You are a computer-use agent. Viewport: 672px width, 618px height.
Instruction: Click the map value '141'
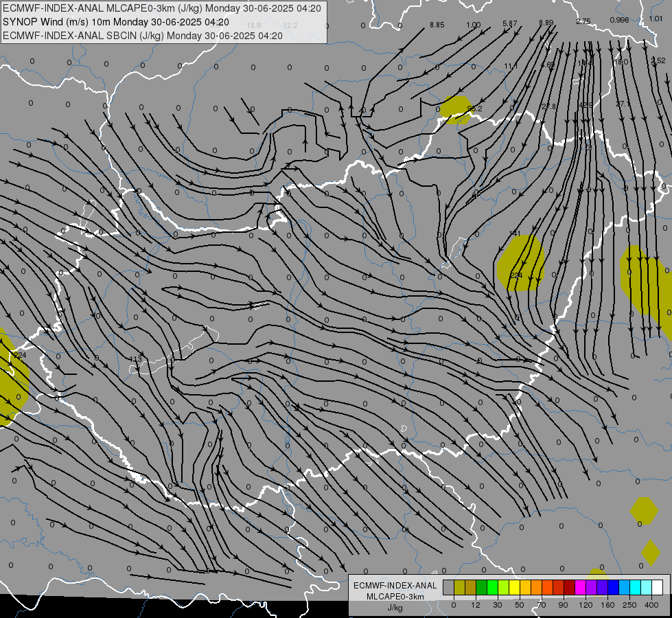coord(515,233)
